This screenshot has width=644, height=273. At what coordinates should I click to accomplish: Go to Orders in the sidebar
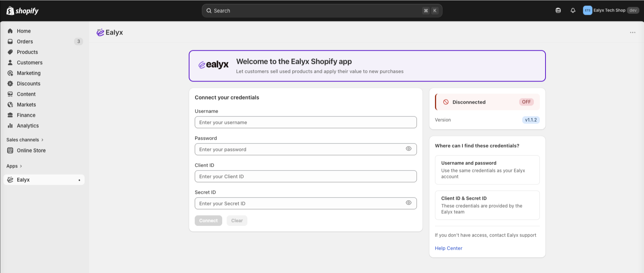tap(25, 42)
